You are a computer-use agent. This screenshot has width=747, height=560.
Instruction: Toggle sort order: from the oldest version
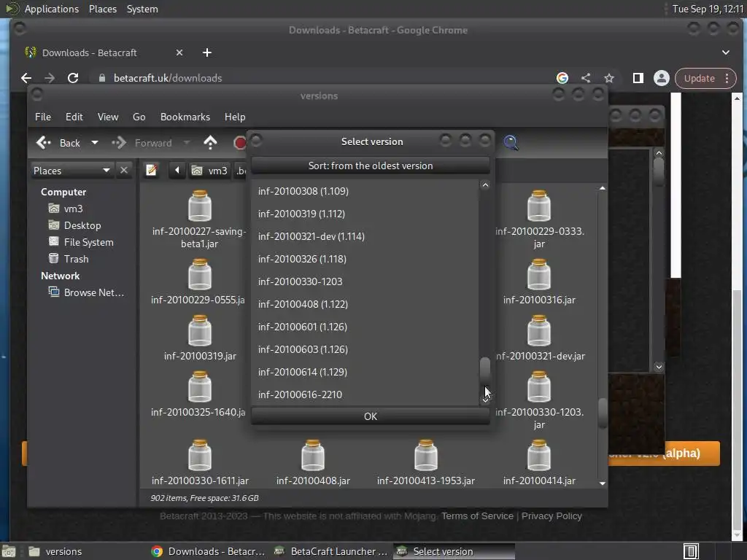[370, 166]
